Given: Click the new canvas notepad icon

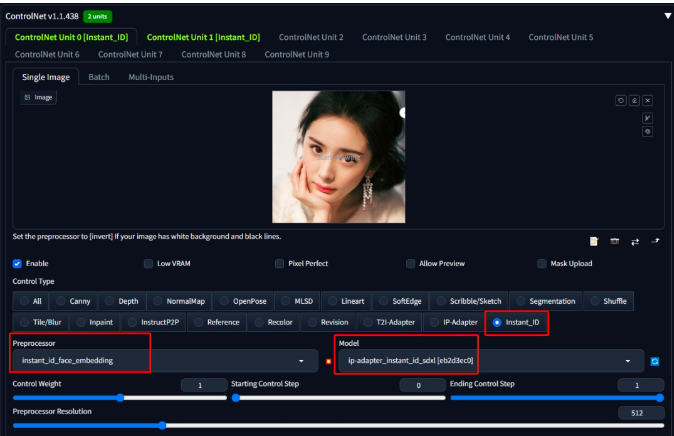Looking at the screenshot, I should tap(594, 241).
